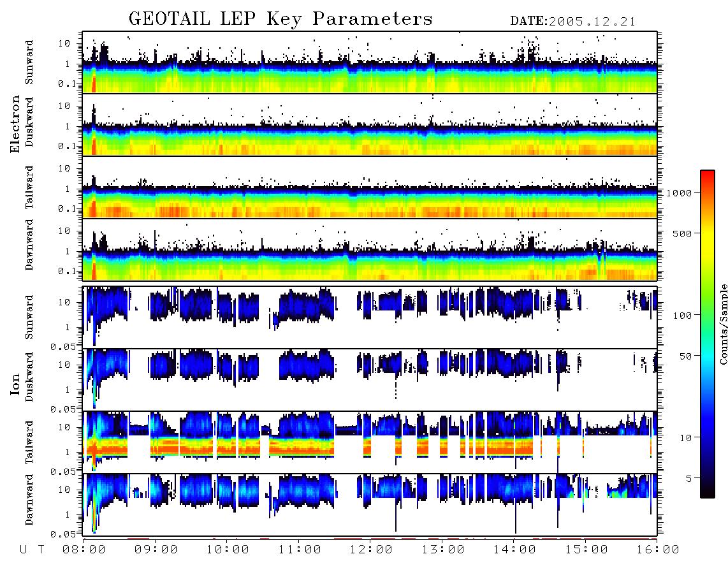
Task: Click the 0.1 tick of Electron Sunward panel
Action: click(67, 84)
